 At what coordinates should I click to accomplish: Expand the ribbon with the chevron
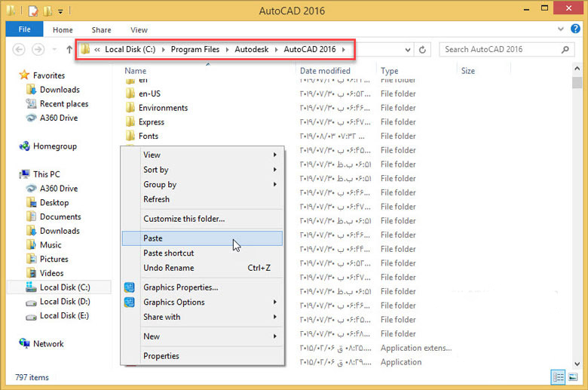click(560, 29)
